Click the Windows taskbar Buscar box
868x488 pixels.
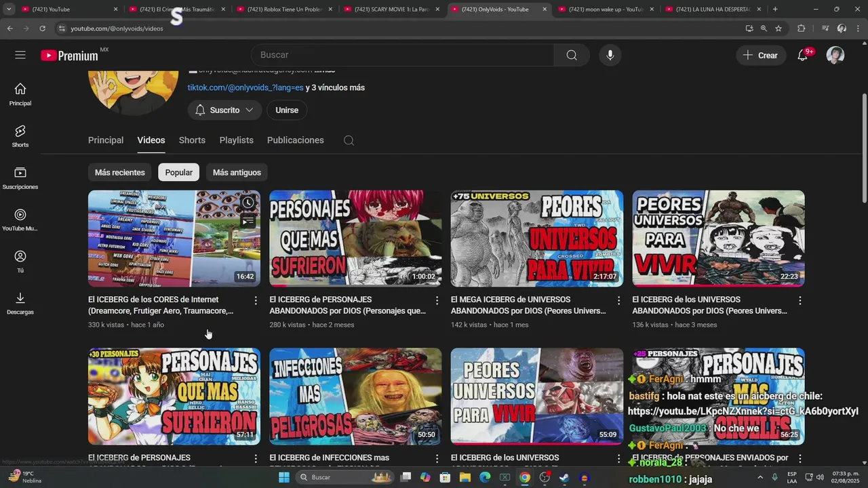coord(345,477)
